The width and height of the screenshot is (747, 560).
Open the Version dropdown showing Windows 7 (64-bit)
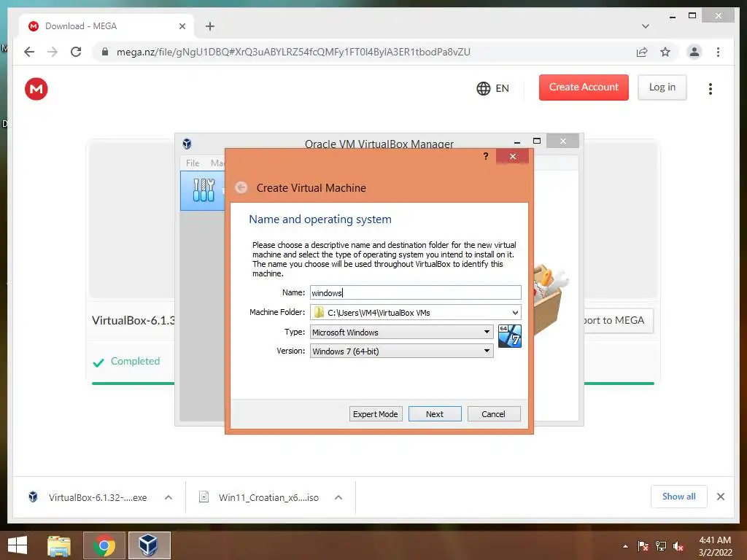tap(402, 351)
